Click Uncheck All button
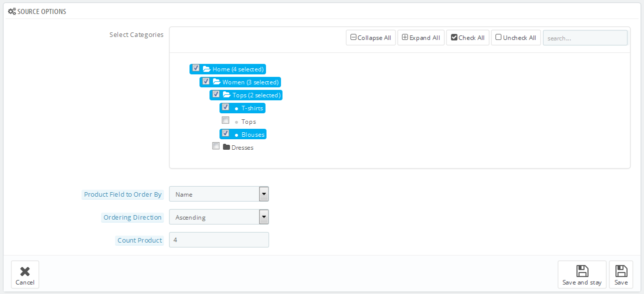The height and width of the screenshot is (294, 644). pyautogui.click(x=516, y=38)
